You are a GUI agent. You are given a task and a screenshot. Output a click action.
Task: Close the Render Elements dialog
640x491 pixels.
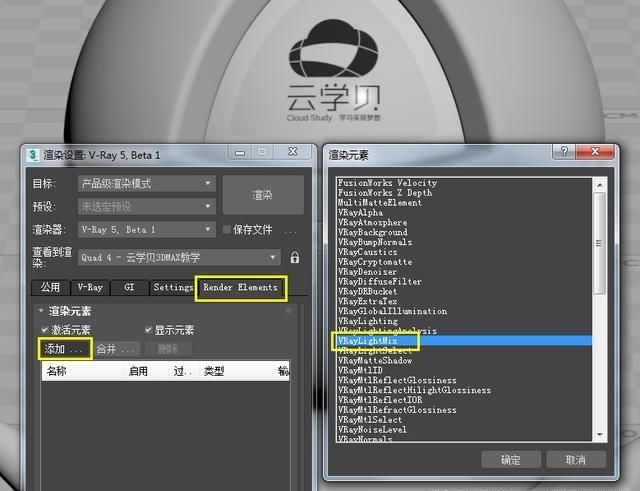point(595,151)
